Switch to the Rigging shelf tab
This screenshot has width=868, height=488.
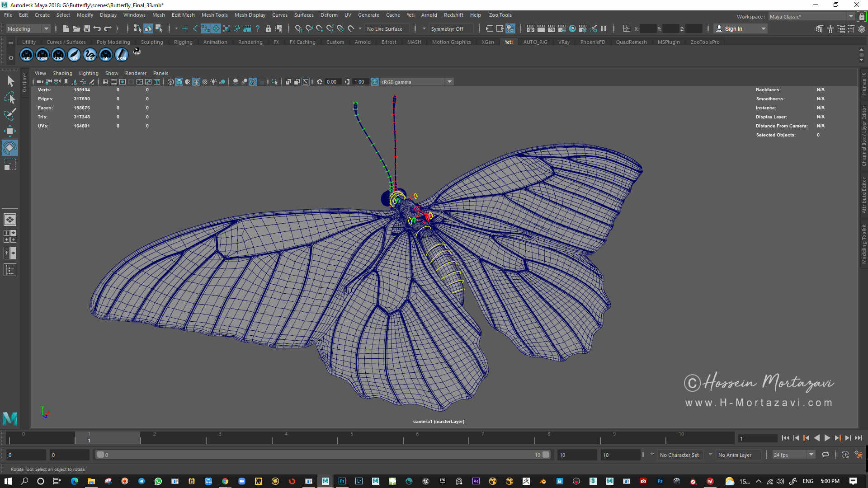[x=183, y=42]
